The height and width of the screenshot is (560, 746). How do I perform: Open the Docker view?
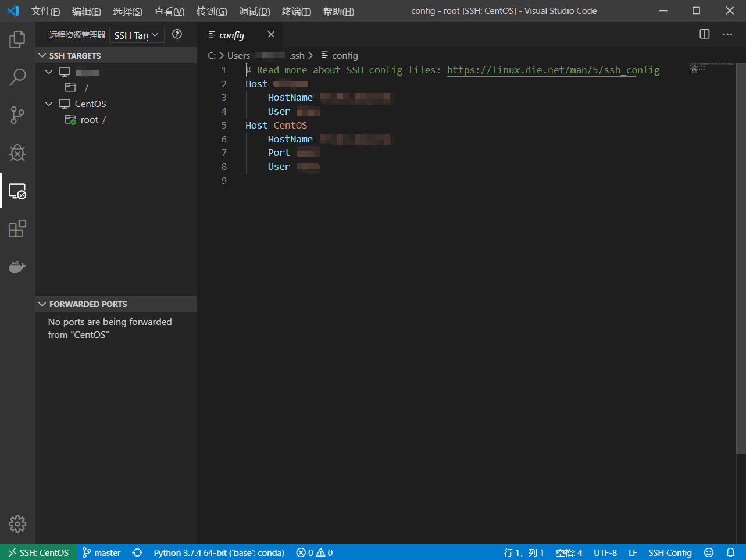pyautogui.click(x=17, y=266)
